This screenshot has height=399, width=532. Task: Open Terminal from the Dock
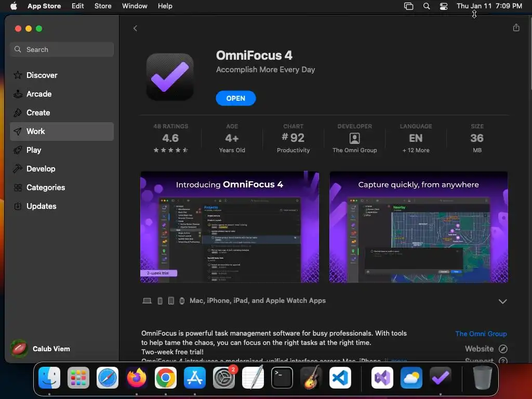click(x=282, y=378)
